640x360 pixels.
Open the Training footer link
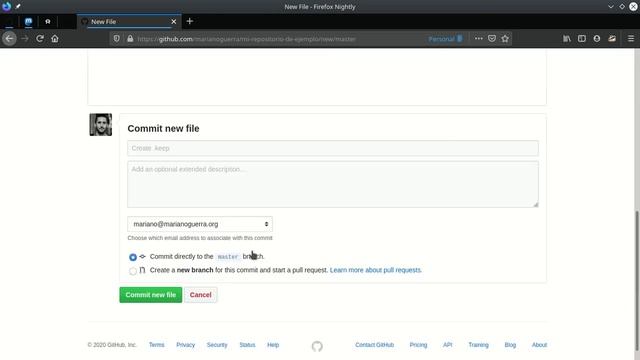pyautogui.click(x=478, y=345)
